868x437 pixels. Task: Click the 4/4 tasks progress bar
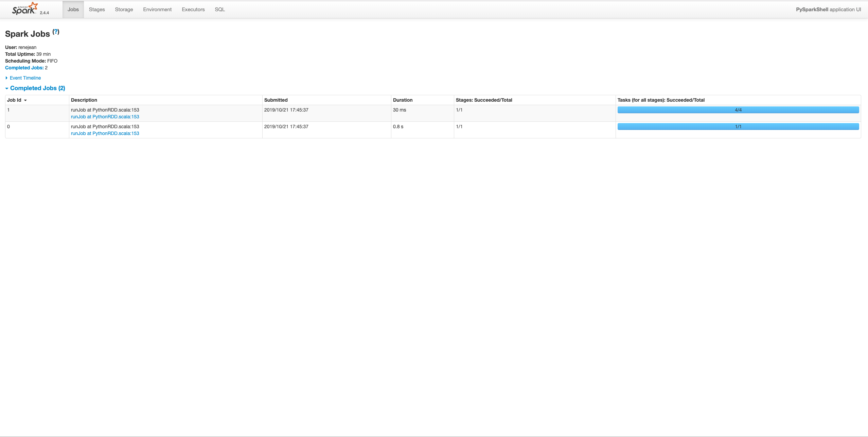click(x=738, y=110)
